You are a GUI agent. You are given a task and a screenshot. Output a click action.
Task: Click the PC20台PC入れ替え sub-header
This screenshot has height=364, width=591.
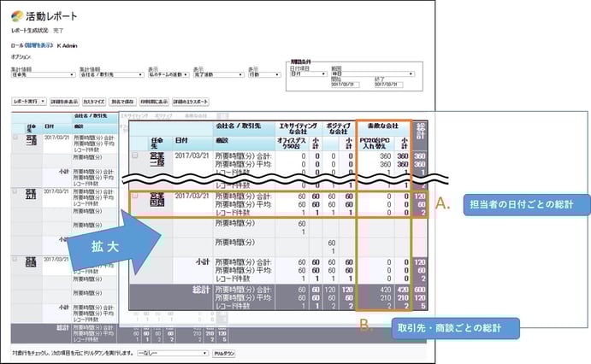pos(375,143)
